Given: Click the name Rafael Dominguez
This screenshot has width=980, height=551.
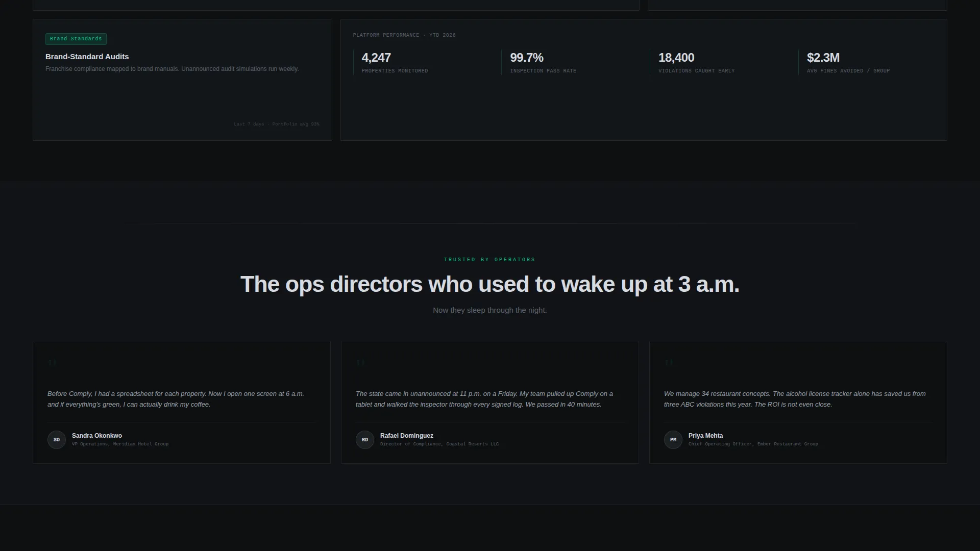Looking at the screenshot, I should [407, 436].
